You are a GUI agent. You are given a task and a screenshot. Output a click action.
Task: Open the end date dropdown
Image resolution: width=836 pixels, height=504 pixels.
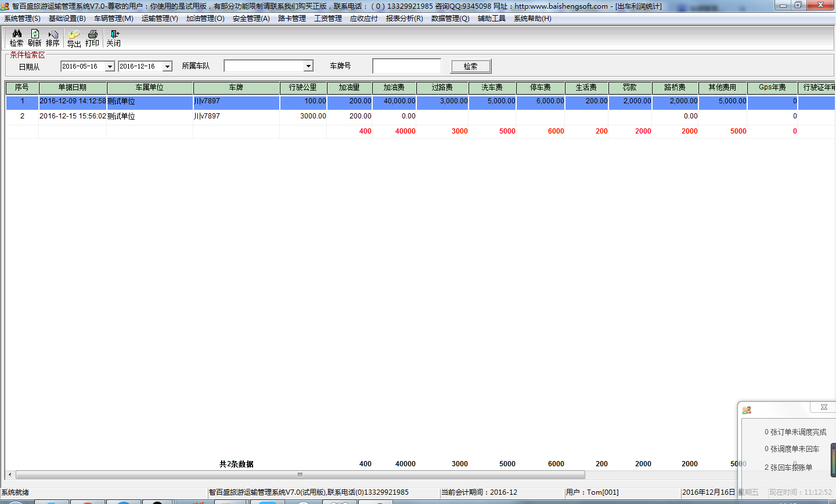[167, 67]
